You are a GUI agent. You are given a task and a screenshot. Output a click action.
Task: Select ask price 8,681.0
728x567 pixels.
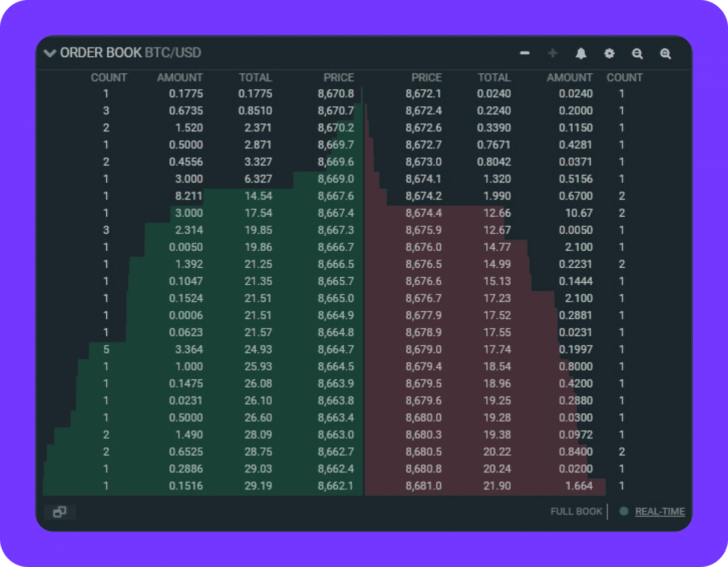(424, 486)
